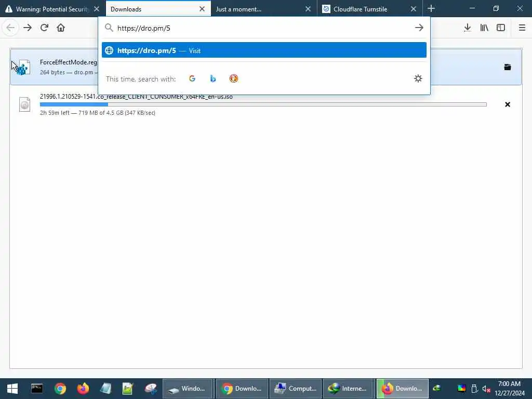This screenshot has width=532, height=399.
Task: Click the ISO download progress bar
Action: click(x=263, y=104)
